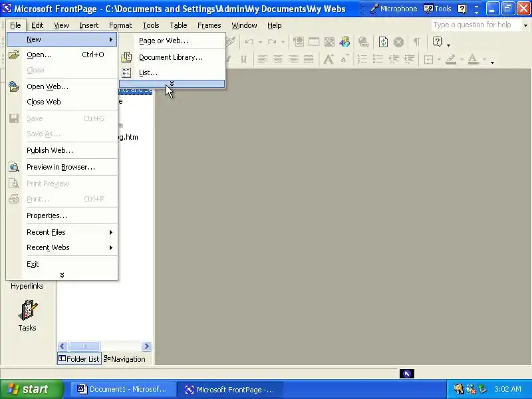Click the Drawing toolbar icon
Image resolution: width=532 pixels, height=399 pixels.
[344, 42]
